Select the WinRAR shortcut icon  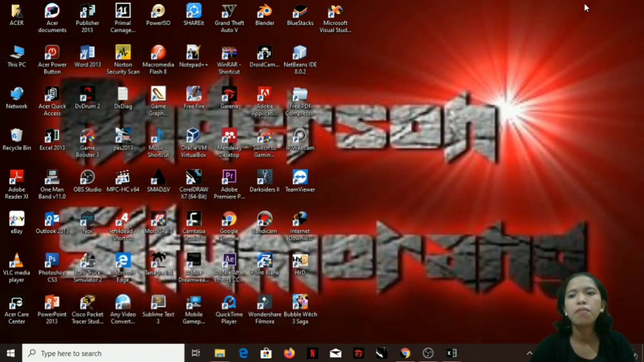coord(229,60)
